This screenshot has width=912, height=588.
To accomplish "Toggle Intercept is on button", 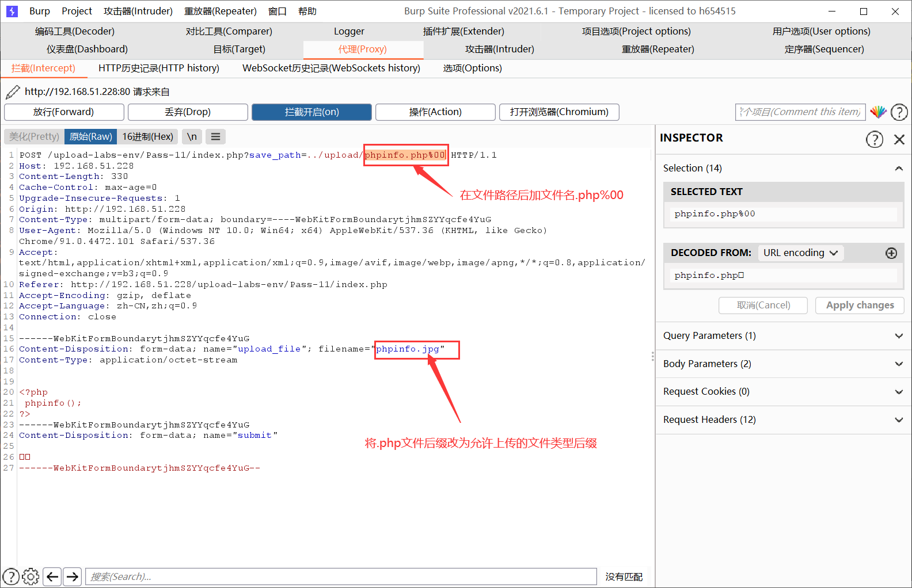I will click(311, 112).
